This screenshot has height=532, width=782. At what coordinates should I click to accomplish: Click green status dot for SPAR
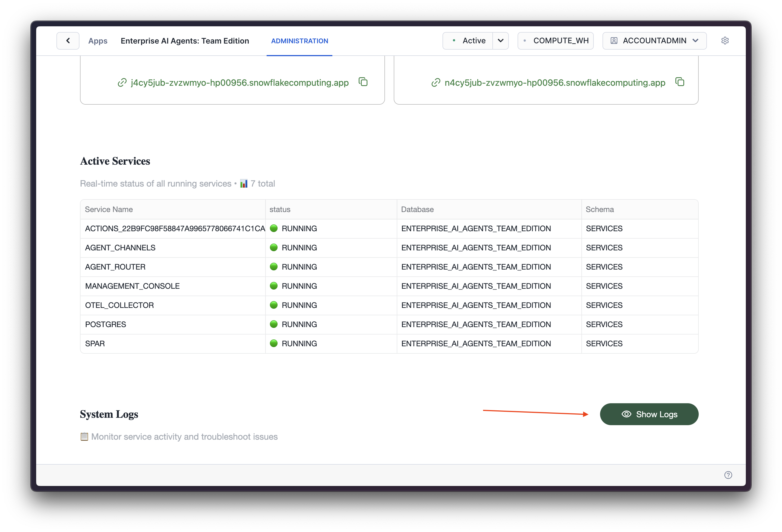(x=274, y=344)
